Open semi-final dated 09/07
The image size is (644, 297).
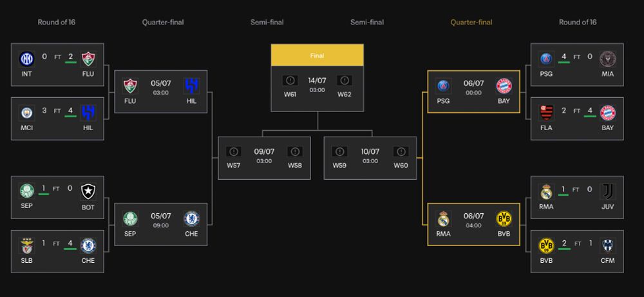pyautogui.click(x=264, y=158)
